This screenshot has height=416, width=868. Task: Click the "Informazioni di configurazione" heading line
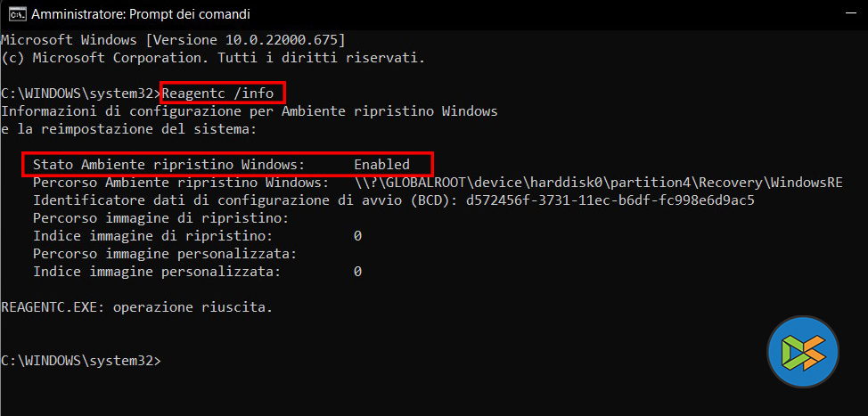249,111
